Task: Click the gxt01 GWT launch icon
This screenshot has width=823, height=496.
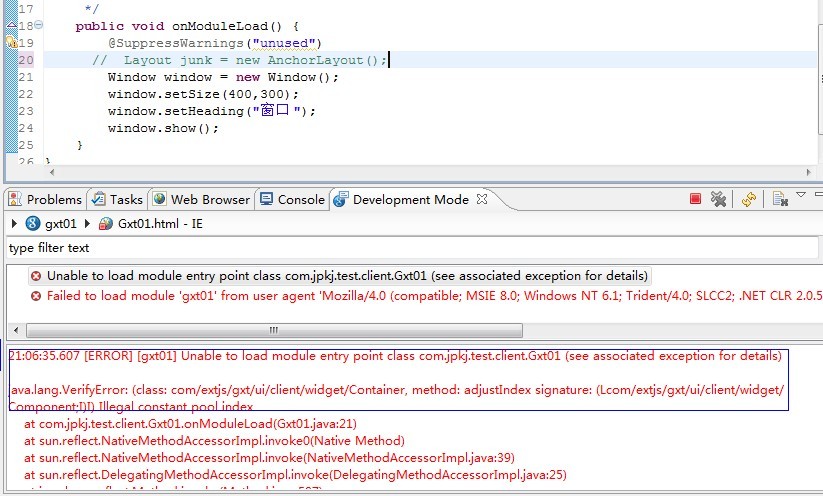Action: pos(33,224)
